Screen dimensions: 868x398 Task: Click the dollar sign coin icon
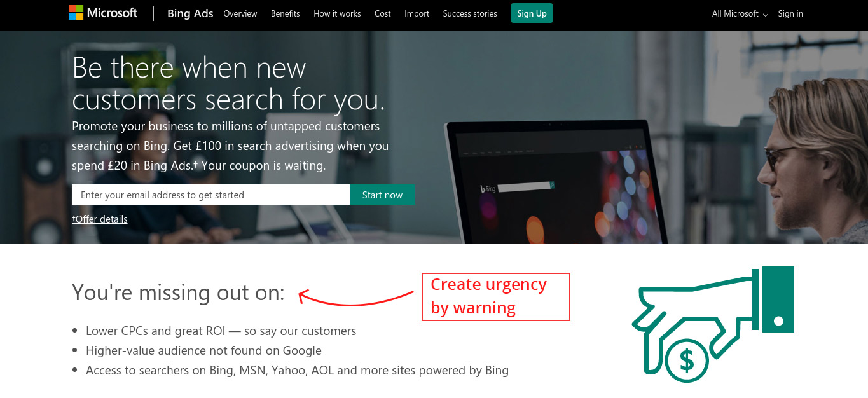coord(687,360)
